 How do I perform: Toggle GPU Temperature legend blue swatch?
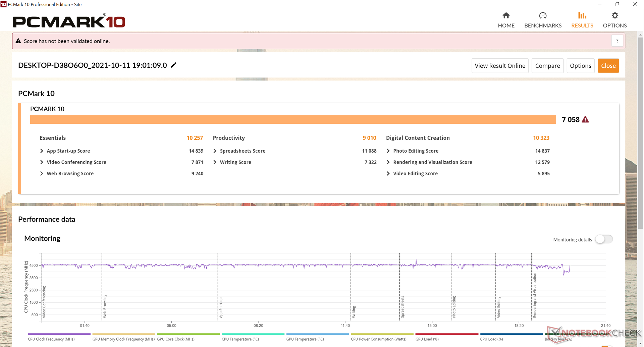pos(318,334)
